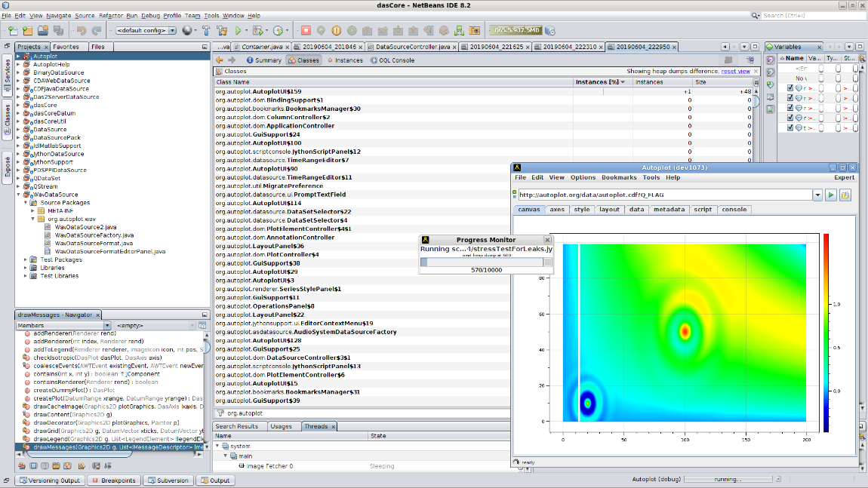Expand the Test Packages tree node
868x488 pixels.
pos(26,259)
